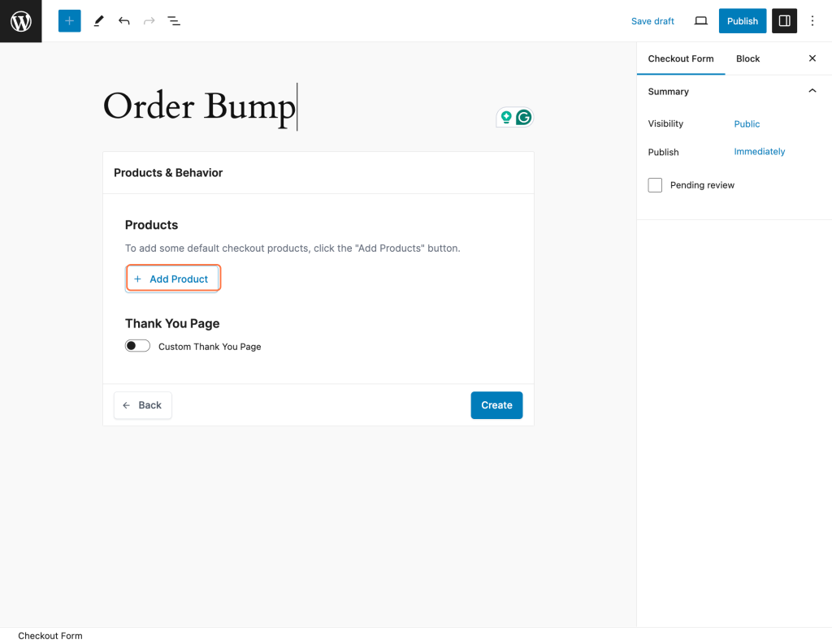Enable the Custom Thank You Page toggle
The width and height of the screenshot is (832, 644).
[x=137, y=345]
